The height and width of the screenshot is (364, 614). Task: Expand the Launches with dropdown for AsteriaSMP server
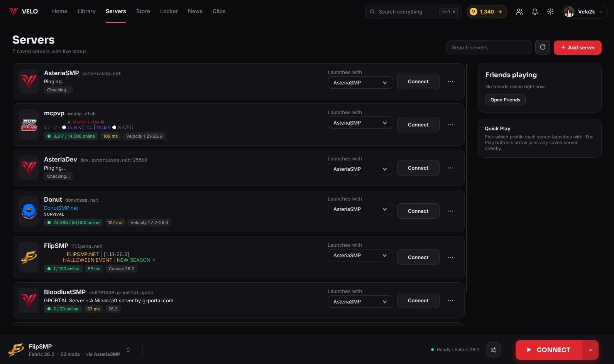tap(360, 83)
